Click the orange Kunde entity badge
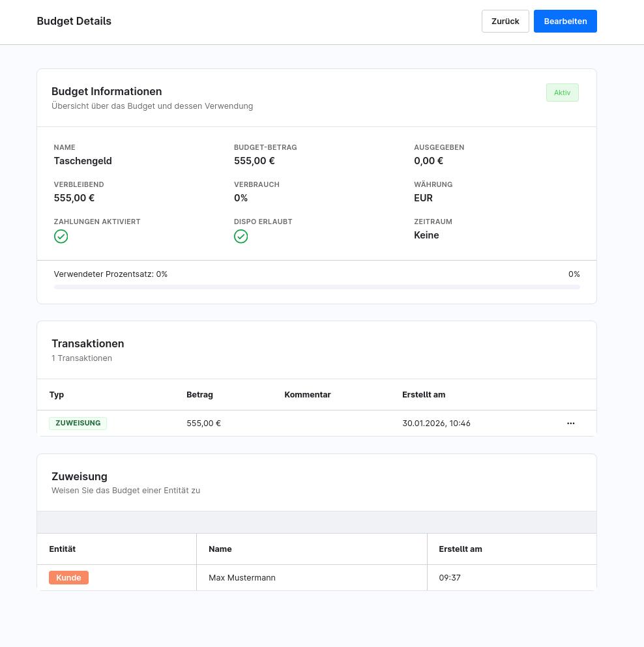Viewport: 644px width, 647px height. tap(68, 577)
